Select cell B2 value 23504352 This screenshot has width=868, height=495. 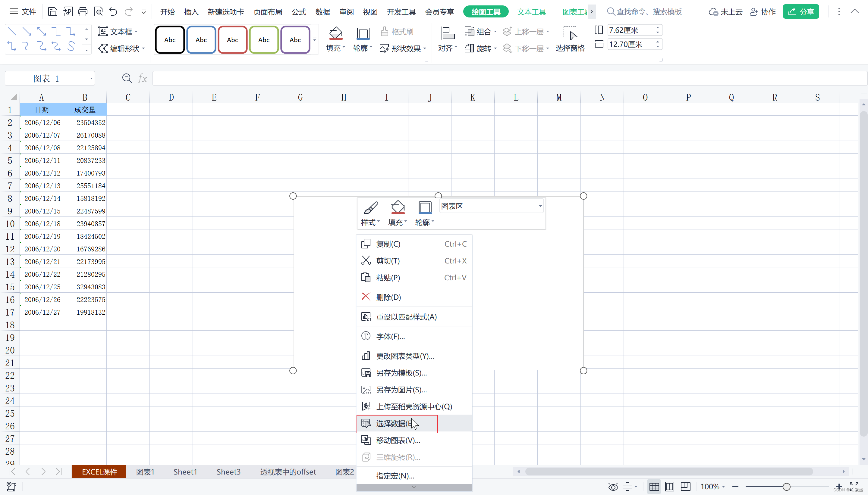[85, 122]
